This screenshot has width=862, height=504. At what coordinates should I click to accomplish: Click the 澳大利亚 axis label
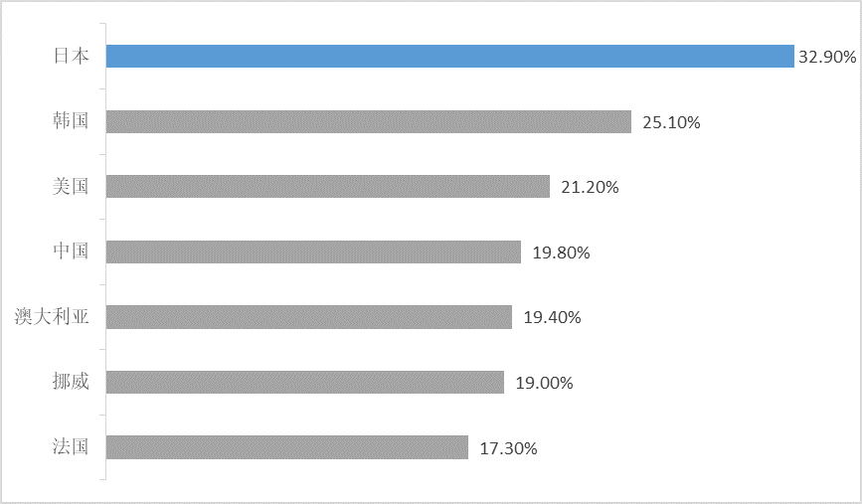pos(52,317)
